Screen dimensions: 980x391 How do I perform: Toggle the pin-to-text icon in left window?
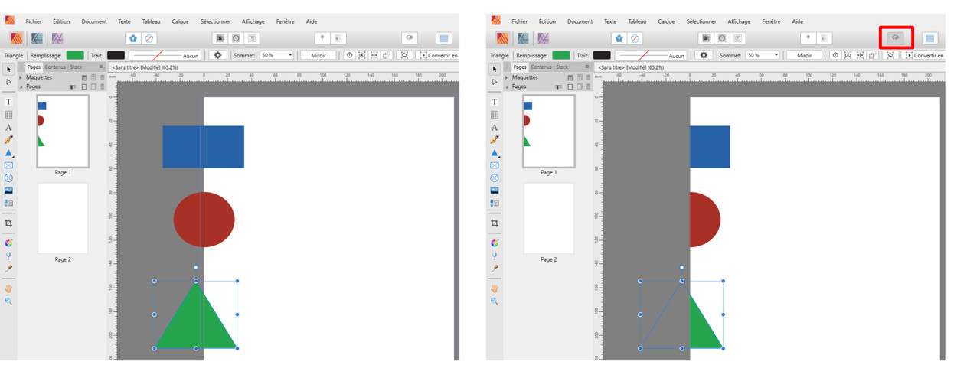coord(322,38)
